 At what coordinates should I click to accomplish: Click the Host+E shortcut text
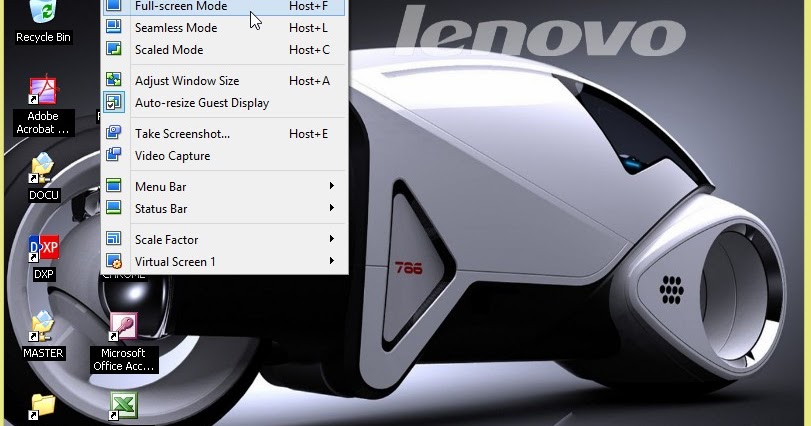(308, 134)
